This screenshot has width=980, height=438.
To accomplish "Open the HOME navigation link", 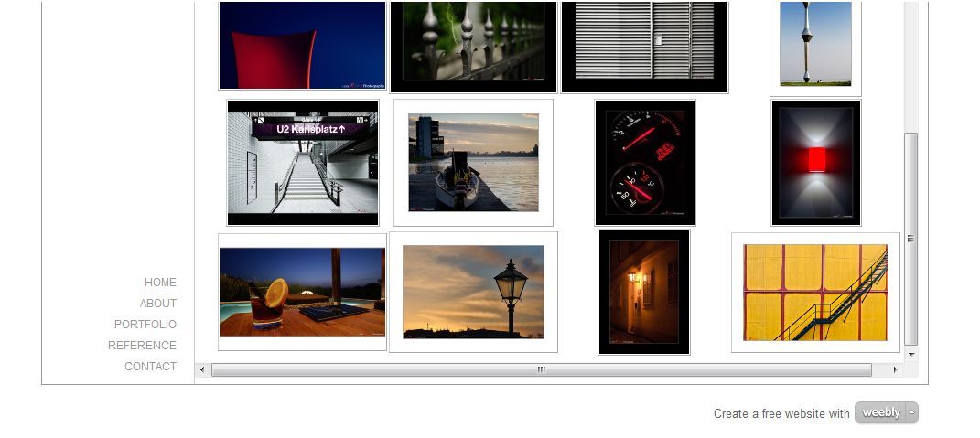I will click(x=160, y=283).
